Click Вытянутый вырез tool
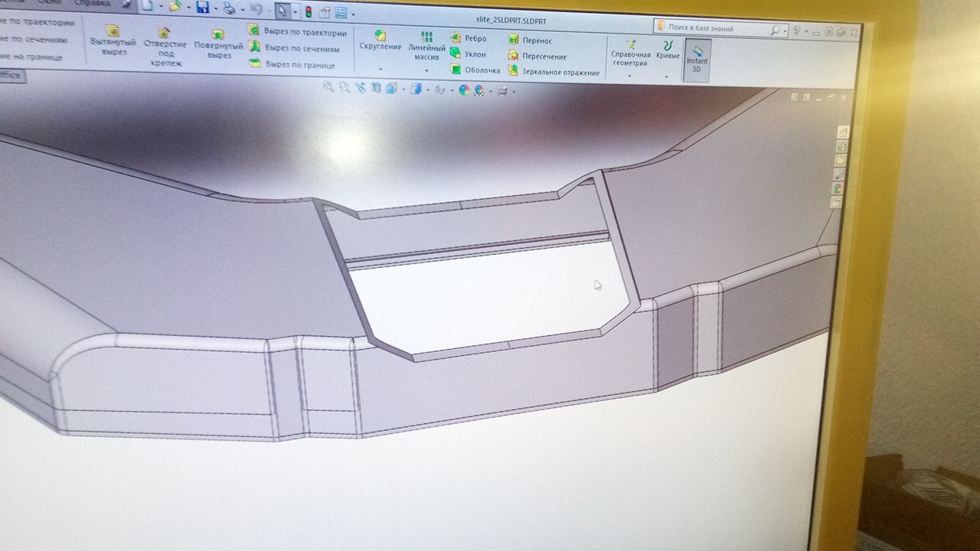This screenshot has width=980, height=551. click(113, 41)
